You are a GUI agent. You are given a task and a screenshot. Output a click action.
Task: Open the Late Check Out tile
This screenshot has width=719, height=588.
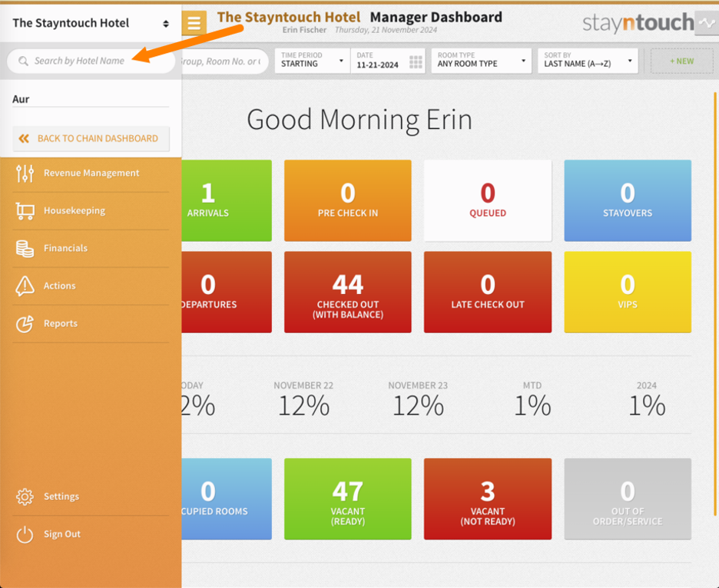pyautogui.click(x=488, y=292)
